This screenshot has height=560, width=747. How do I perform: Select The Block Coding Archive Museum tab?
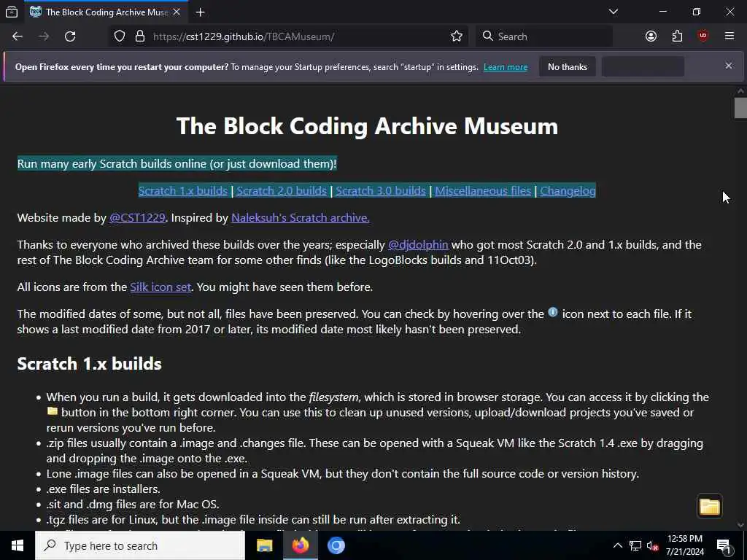pos(106,12)
